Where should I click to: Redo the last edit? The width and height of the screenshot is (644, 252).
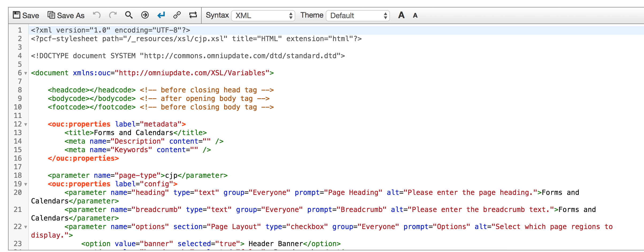pos(113,15)
